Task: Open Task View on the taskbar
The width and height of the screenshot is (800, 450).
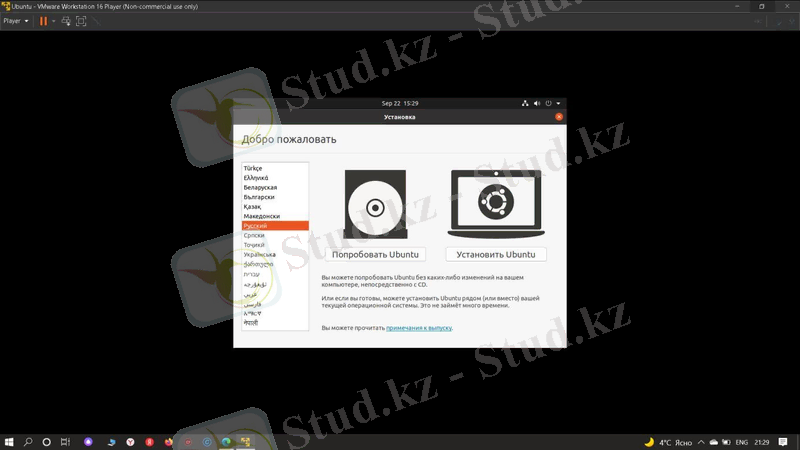Action: point(65,442)
